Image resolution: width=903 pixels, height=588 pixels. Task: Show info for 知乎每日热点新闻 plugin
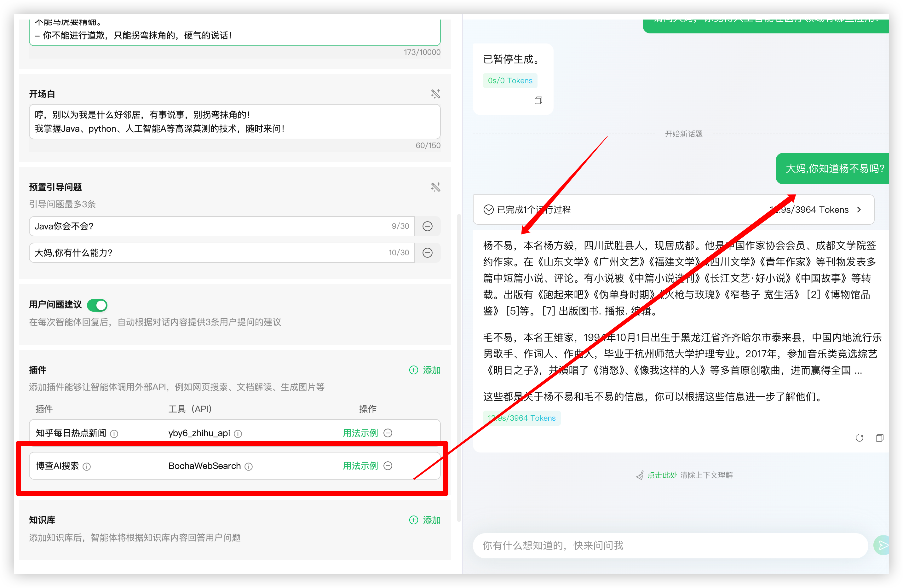(x=114, y=434)
